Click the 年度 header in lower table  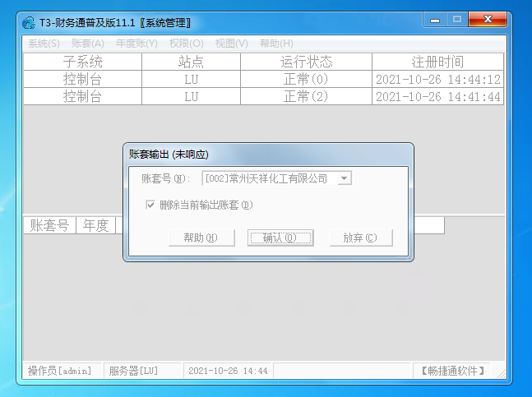(95, 225)
